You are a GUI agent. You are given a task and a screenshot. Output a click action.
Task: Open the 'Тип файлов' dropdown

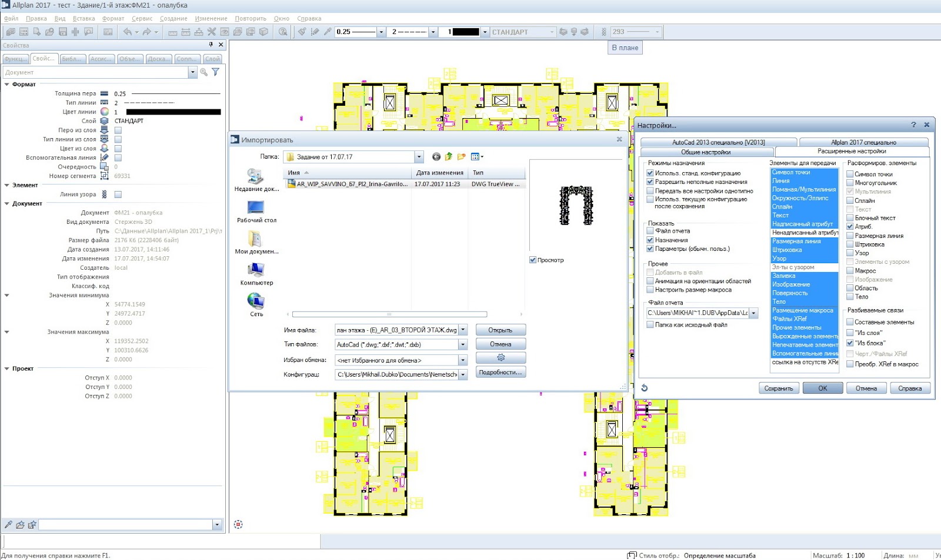pyautogui.click(x=462, y=344)
